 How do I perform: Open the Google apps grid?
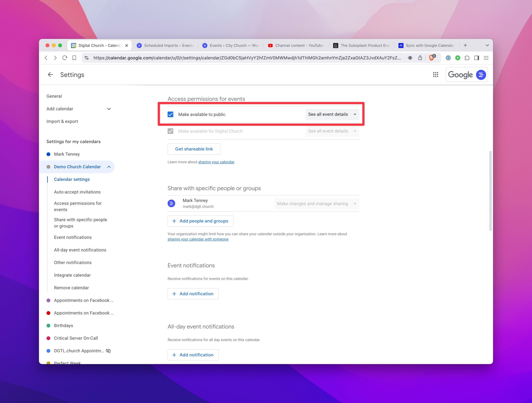pyautogui.click(x=435, y=75)
